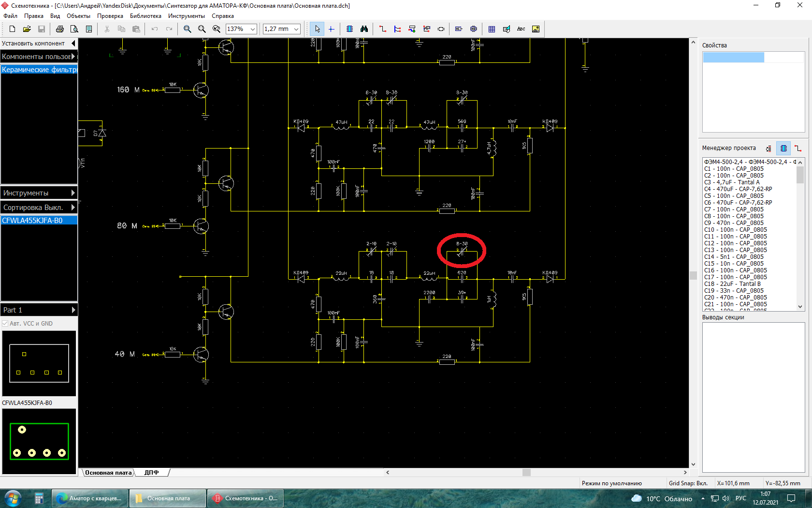This screenshot has height=508, width=812.
Task: Select the ABC text tool
Action: point(521,29)
